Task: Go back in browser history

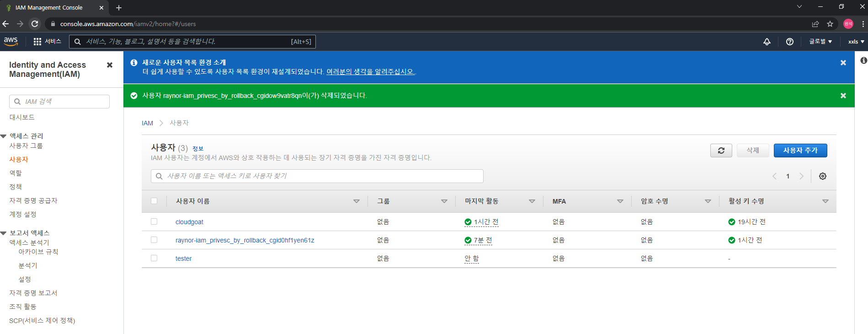Action: coord(5,24)
